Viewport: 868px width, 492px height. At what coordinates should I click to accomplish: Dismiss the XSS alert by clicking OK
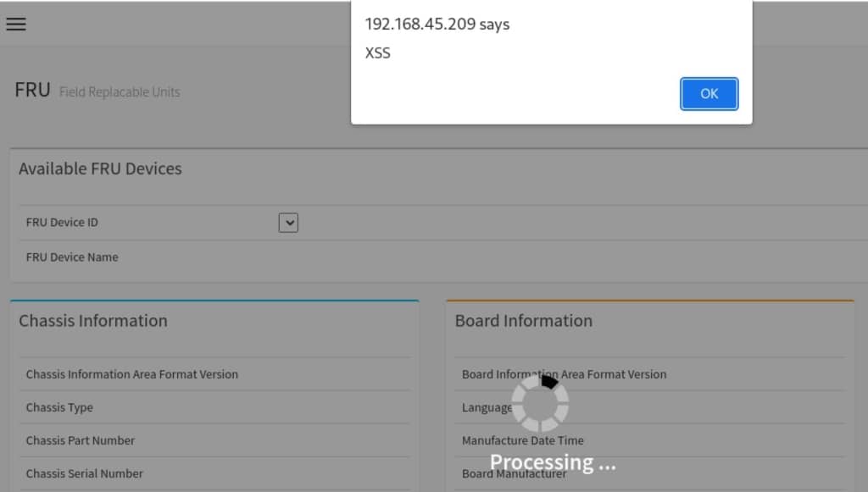709,94
